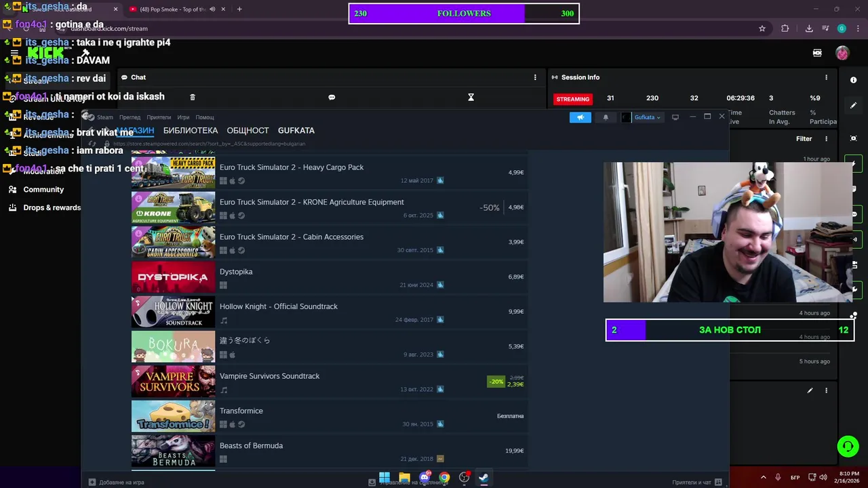
Task: Open Windows Start menu
Action: (x=384, y=478)
